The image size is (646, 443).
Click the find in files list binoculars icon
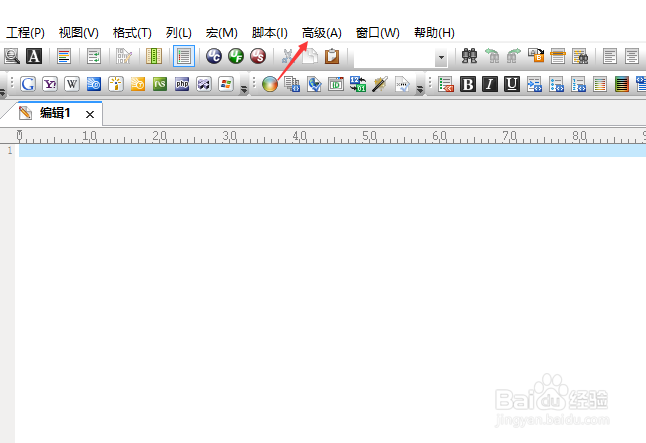580,56
